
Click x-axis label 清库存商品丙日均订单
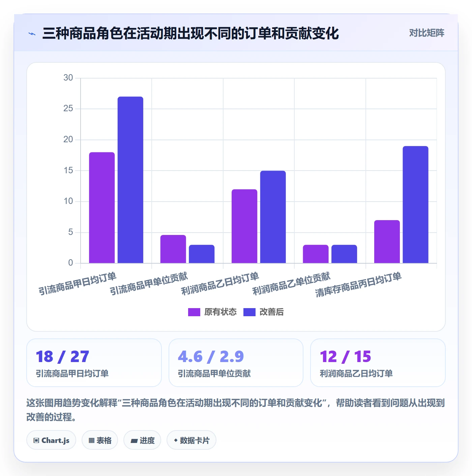pos(358,285)
